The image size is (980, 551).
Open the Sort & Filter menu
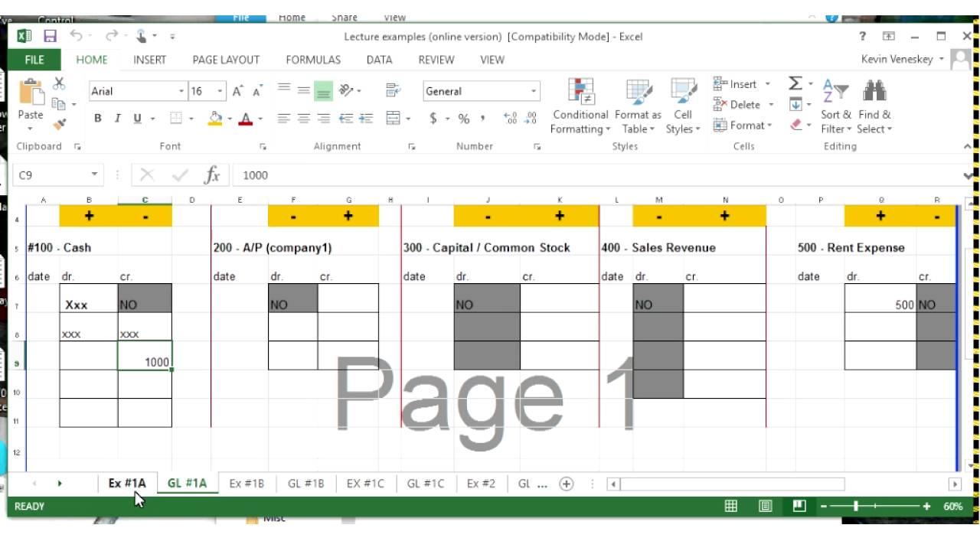835,106
